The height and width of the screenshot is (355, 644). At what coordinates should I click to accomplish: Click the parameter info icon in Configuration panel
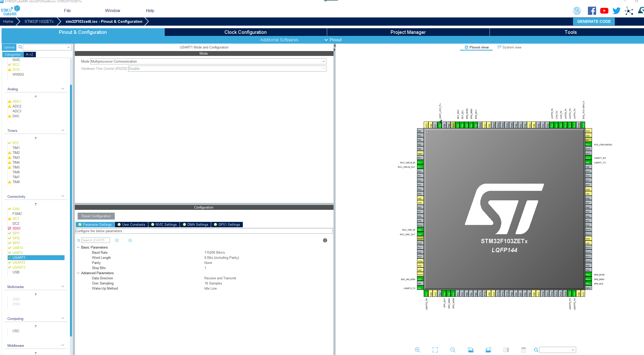(325, 240)
